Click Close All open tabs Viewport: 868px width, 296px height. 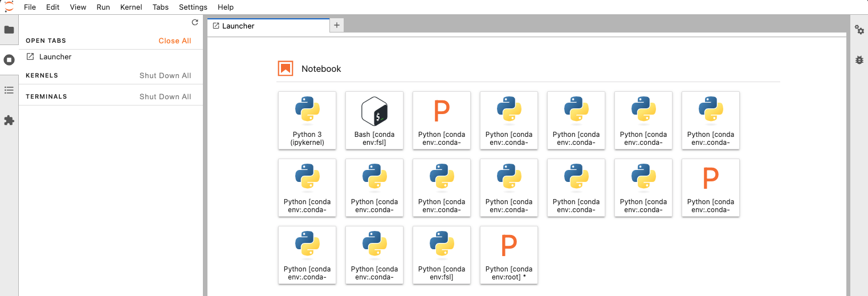click(175, 41)
